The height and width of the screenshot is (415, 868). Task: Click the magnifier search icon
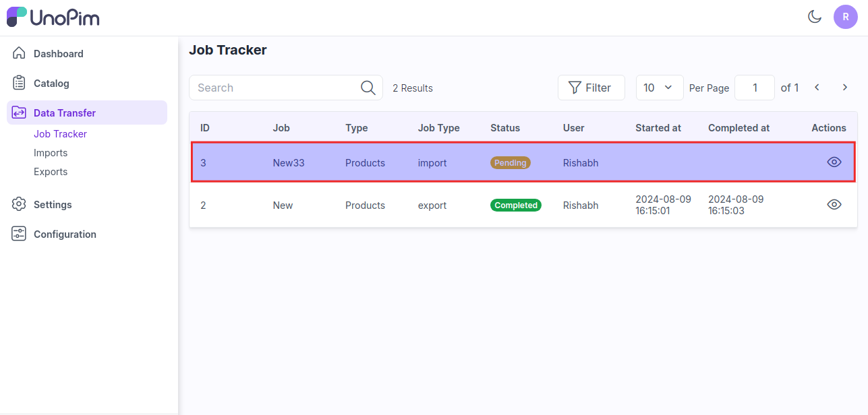(368, 88)
